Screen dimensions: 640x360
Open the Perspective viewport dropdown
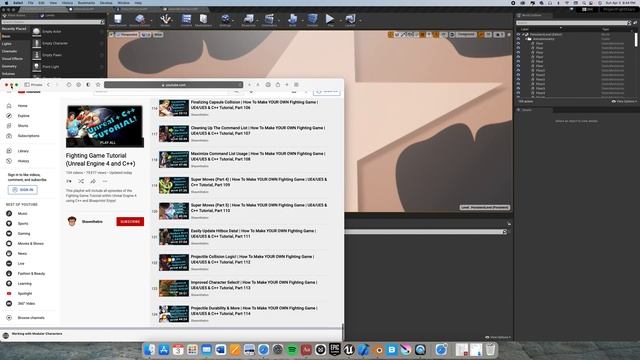pyautogui.click(x=127, y=35)
